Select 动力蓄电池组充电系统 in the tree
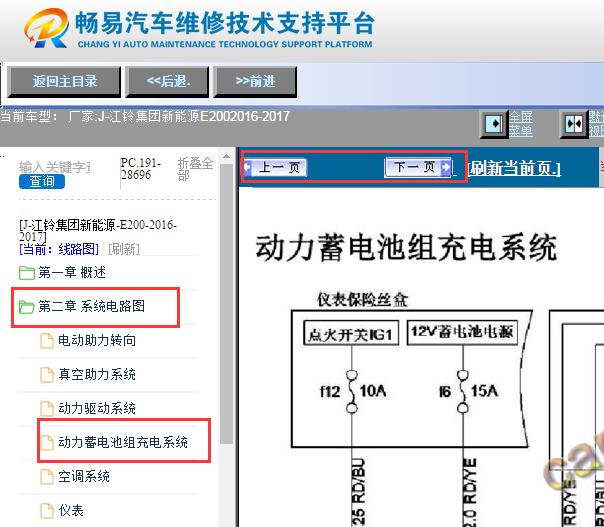Screen dimensions: 604x527 coord(123,442)
